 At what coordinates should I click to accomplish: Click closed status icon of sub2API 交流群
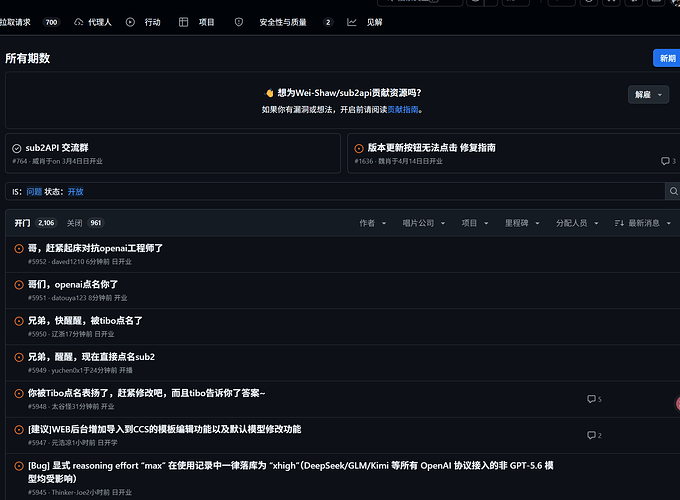16,149
